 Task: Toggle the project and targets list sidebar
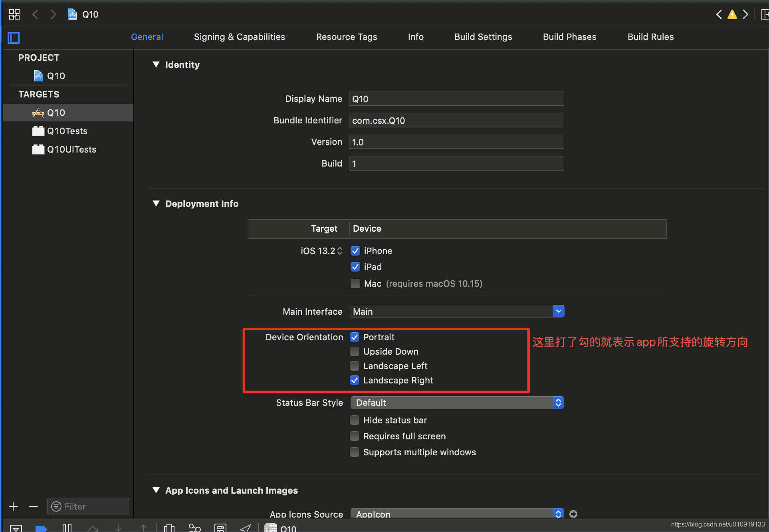coord(14,38)
